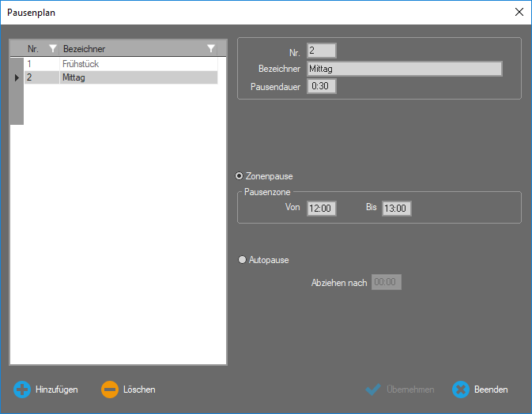Click the orange minus Löschen icon
This screenshot has height=414, width=532.
[110, 390]
